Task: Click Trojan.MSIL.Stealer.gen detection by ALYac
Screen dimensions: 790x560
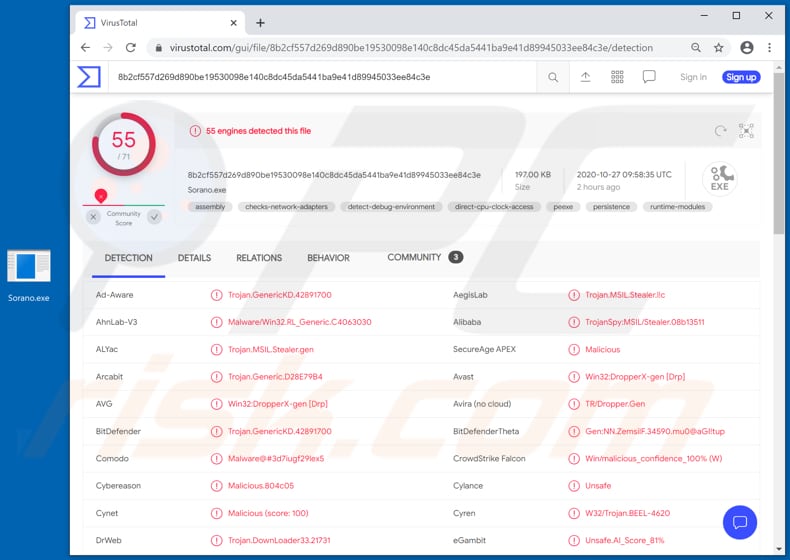Action: (271, 349)
